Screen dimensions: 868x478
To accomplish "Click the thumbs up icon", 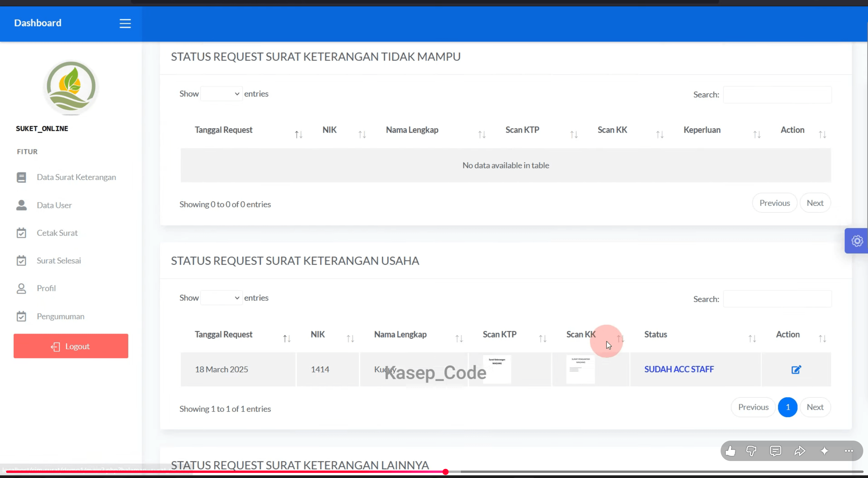I will pos(730,451).
